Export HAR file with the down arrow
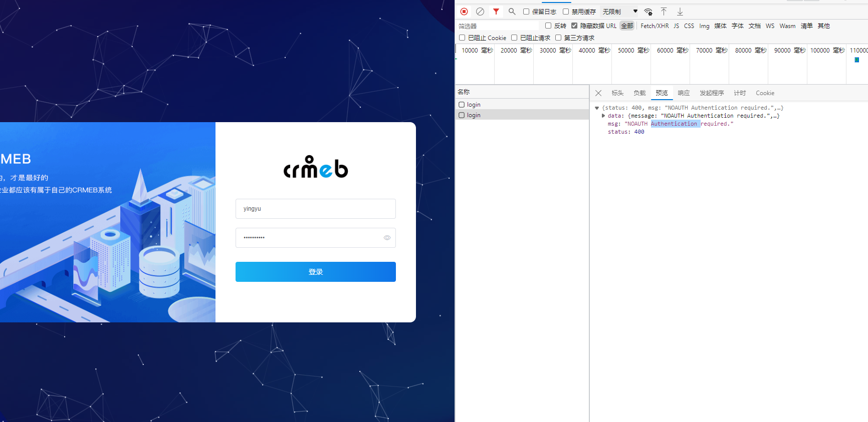 point(680,12)
